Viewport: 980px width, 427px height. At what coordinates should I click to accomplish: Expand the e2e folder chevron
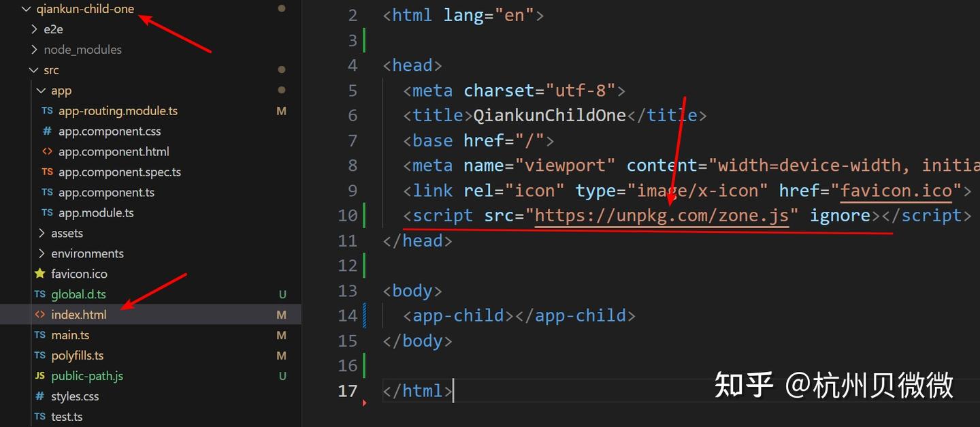[34, 29]
